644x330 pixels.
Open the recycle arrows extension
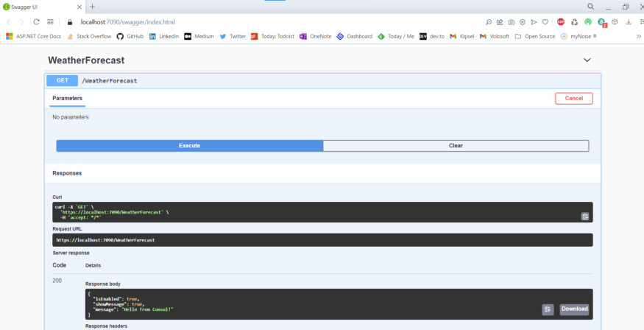pyautogui.click(x=575, y=22)
